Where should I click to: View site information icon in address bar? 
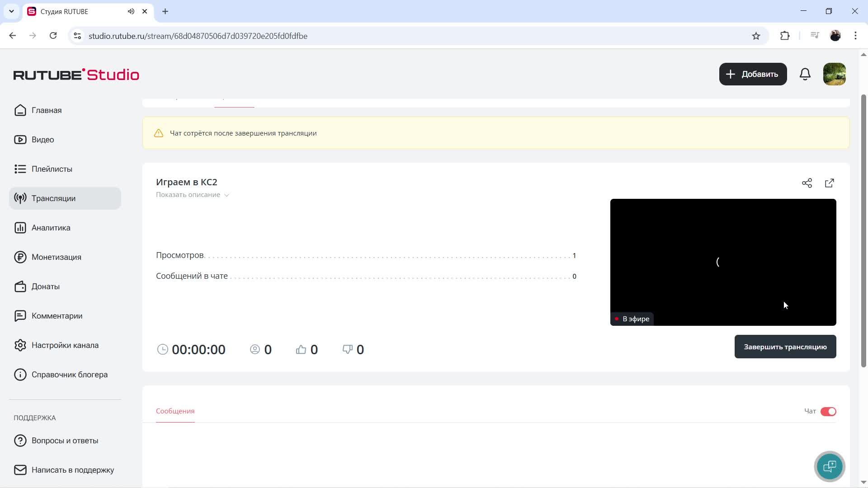[x=77, y=36]
